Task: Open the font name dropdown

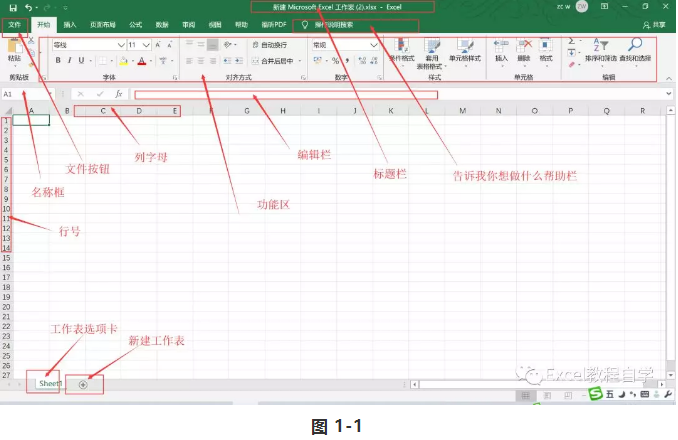Action: coord(121,45)
